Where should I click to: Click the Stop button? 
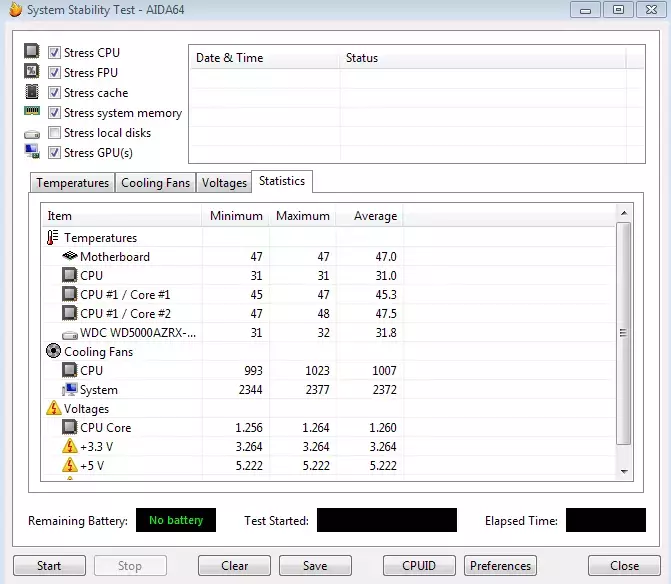point(130,566)
